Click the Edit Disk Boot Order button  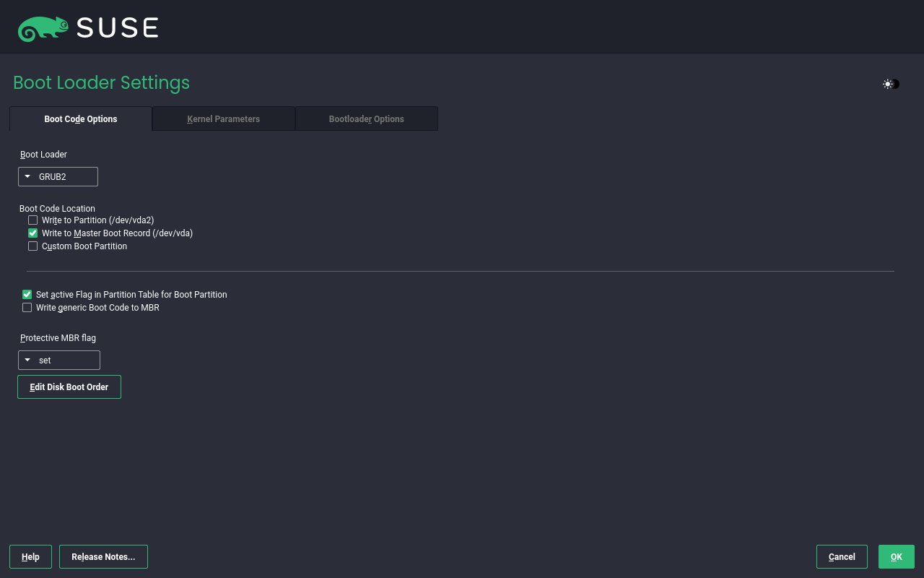[69, 387]
